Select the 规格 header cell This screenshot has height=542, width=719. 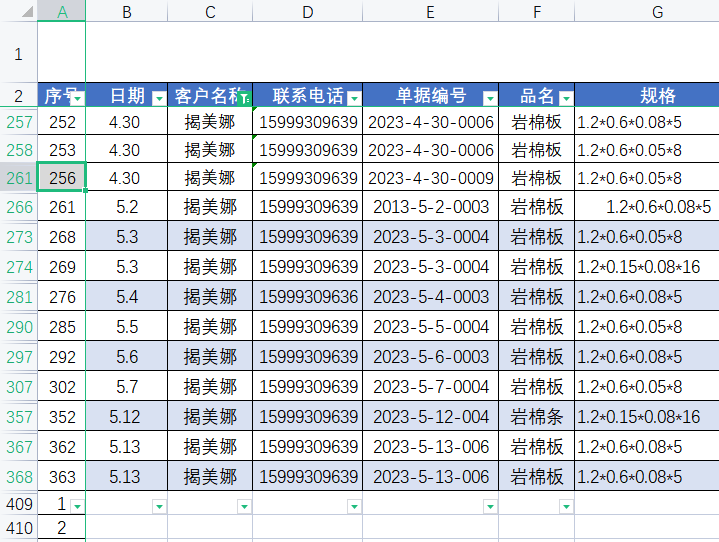tap(657, 96)
